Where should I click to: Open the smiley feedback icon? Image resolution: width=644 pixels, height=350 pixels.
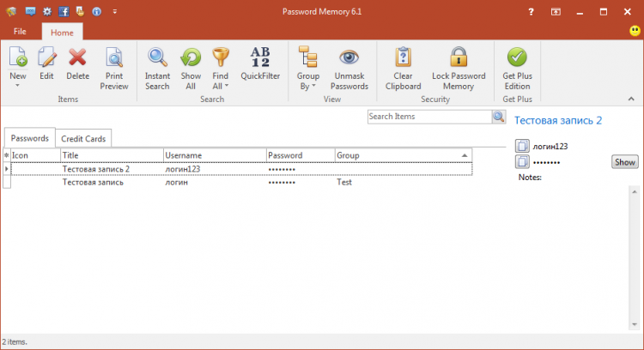635,31
